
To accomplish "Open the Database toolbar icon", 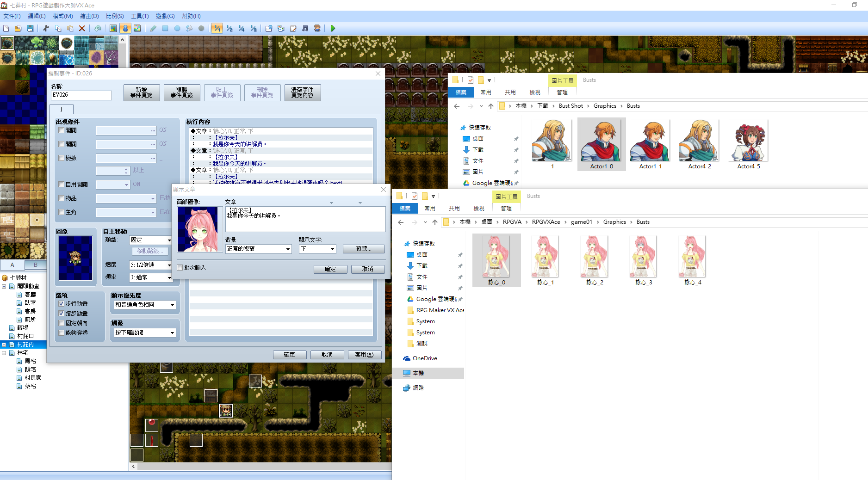I will pos(269,28).
